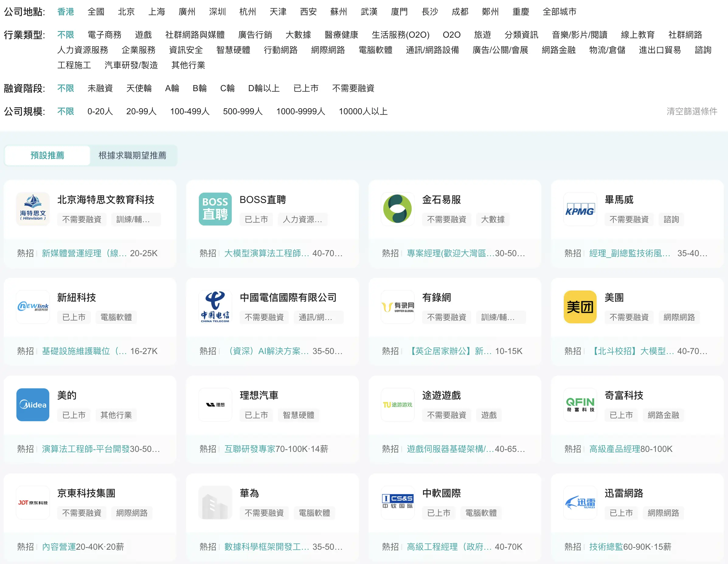Click the 智慧硬體 tag on 理想汽車

pyautogui.click(x=298, y=415)
